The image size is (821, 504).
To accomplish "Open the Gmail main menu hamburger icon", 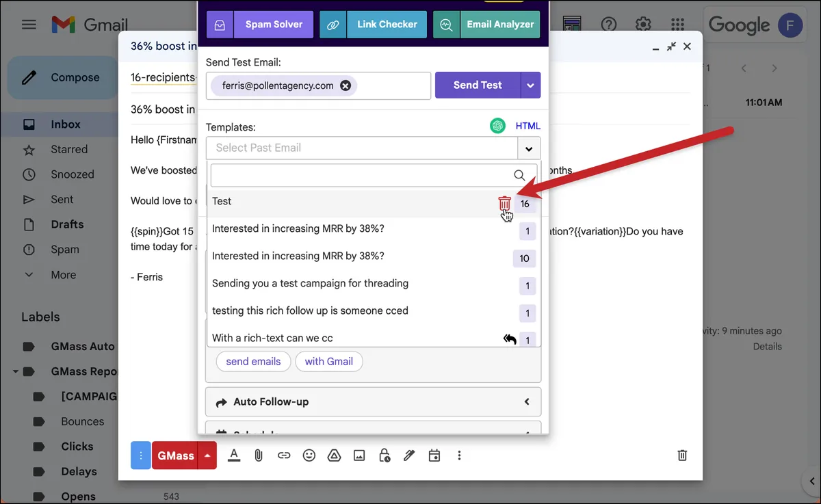I will [29, 25].
